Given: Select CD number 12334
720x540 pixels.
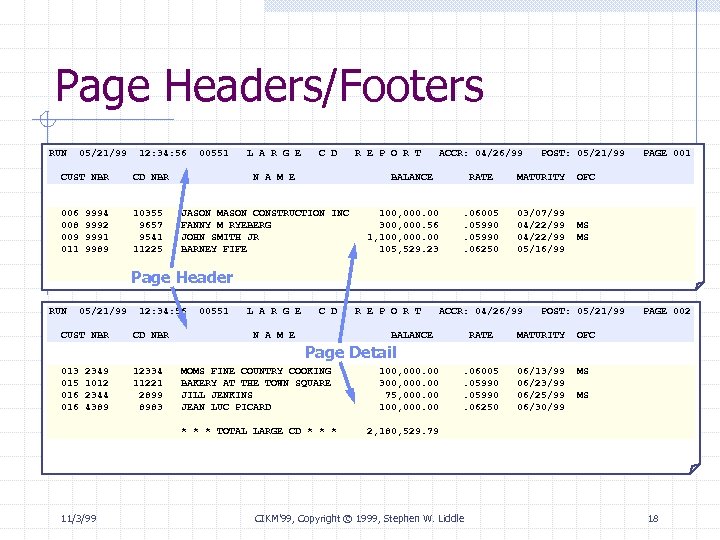Looking at the screenshot, I should [x=148, y=371].
